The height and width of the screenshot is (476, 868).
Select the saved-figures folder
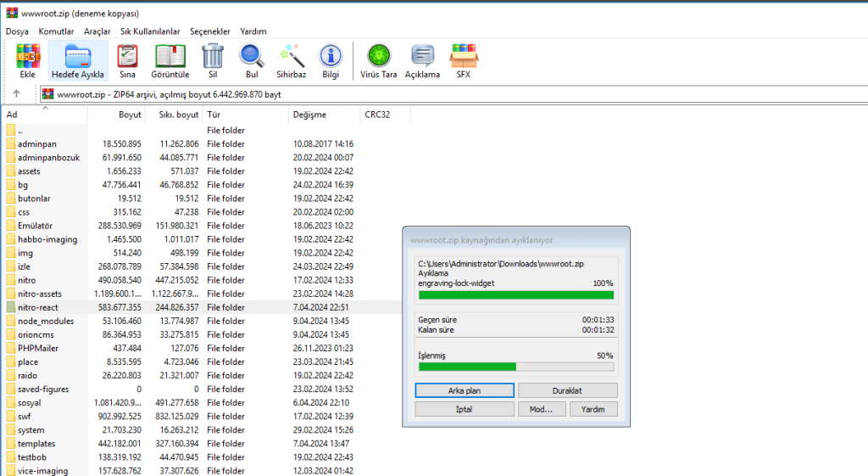coord(202,389)
